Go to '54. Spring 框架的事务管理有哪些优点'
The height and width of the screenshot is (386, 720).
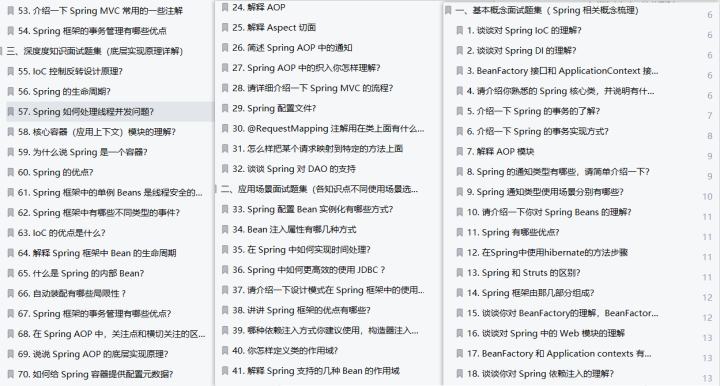(x=92, y=31)
